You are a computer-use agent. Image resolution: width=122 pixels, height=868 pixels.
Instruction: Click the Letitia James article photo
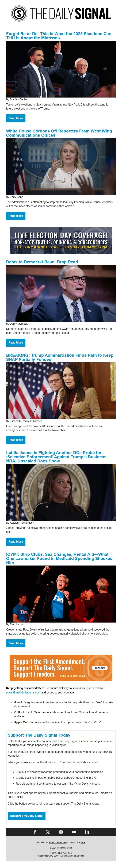coord(61,492)
